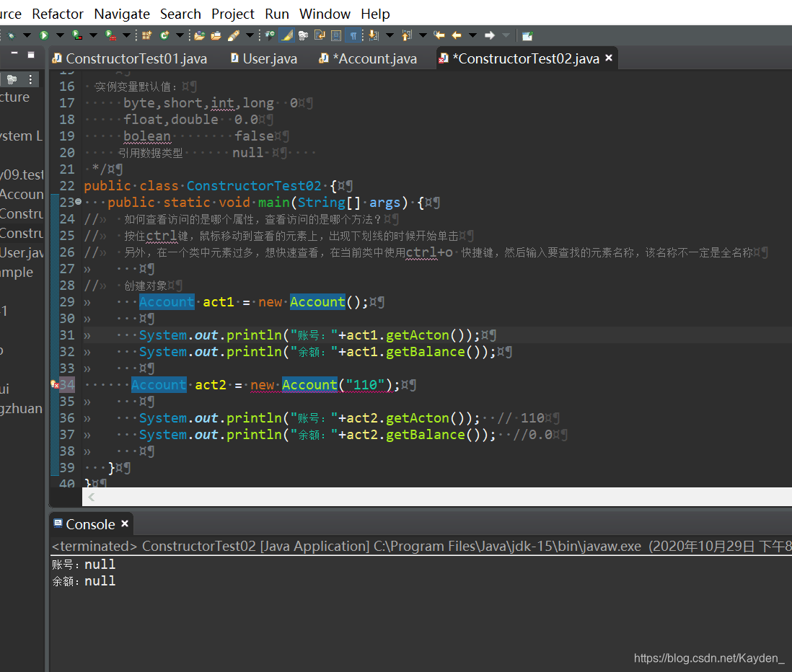Click the error marker on line 34
Viewport: 792px width, 672px height.
click(55, 385)
